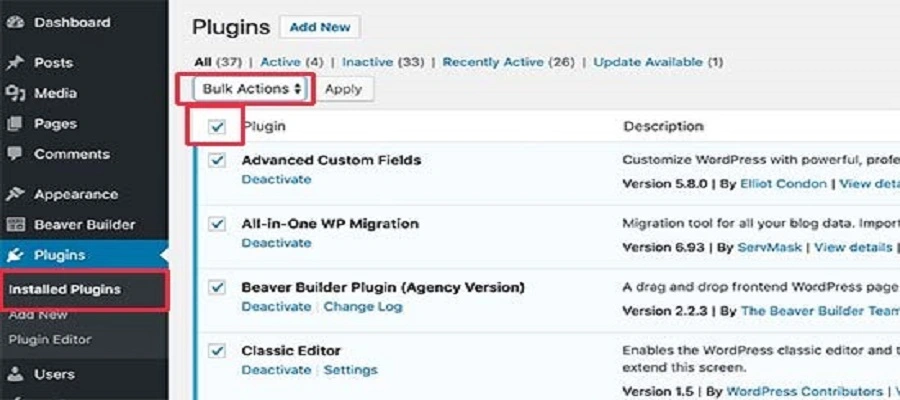
Task: Click the Media icon in sidebar
Action: coord(15,93)
